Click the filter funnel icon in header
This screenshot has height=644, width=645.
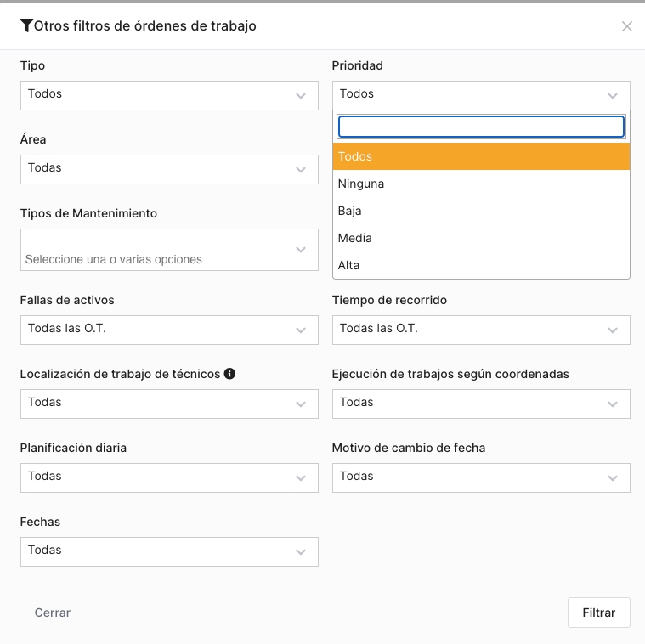26,25
